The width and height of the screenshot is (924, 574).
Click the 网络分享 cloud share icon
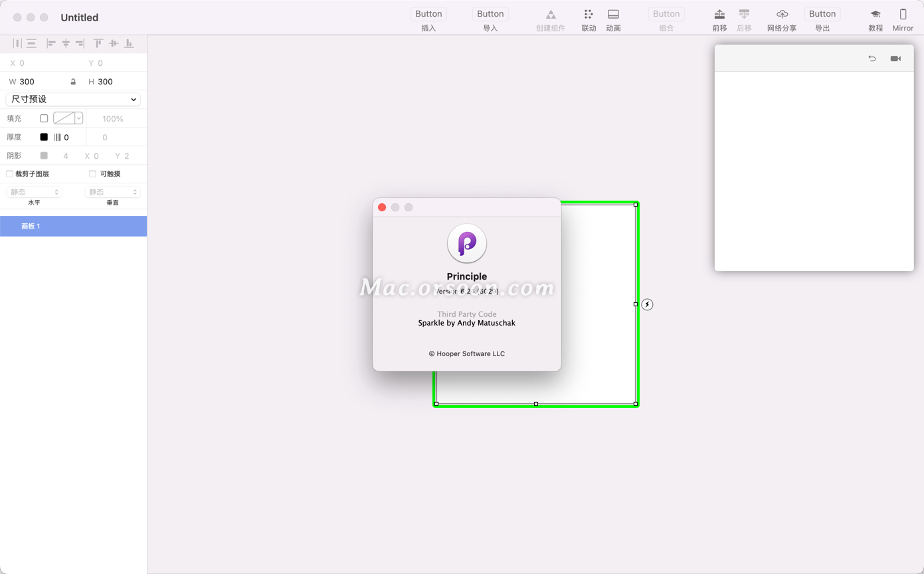(782, 14)
